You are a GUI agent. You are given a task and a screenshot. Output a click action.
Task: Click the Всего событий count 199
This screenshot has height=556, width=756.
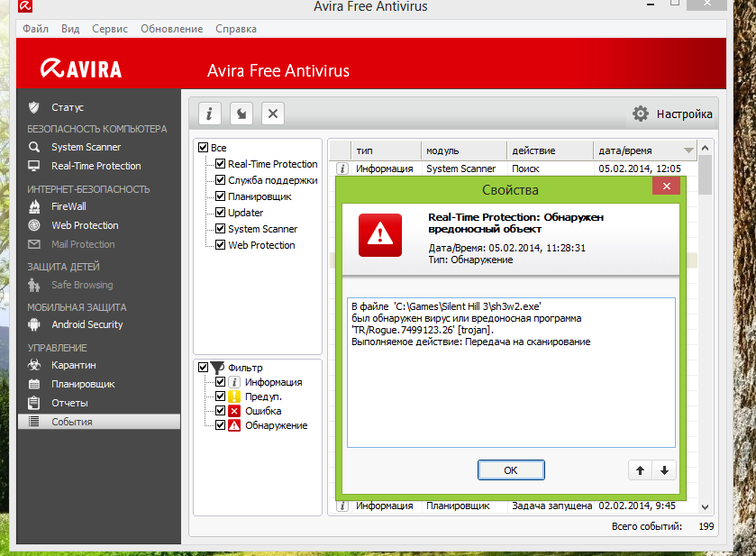coord(706,526)
